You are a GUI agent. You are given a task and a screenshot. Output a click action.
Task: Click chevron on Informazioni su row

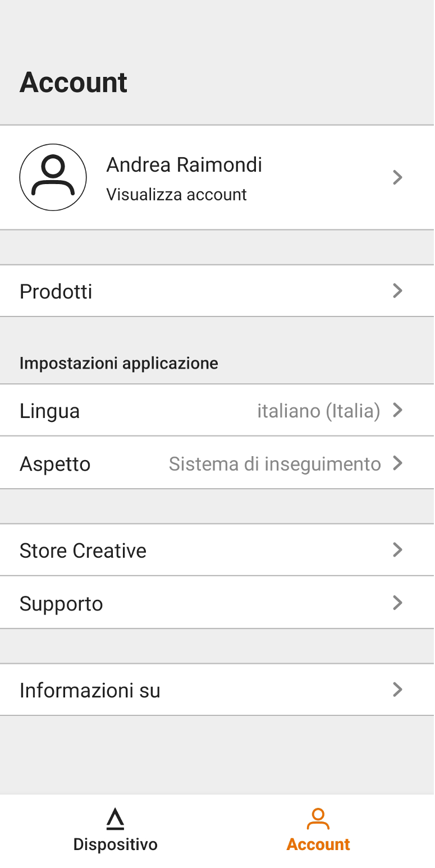pyautogui.click(x=397, y=690)
